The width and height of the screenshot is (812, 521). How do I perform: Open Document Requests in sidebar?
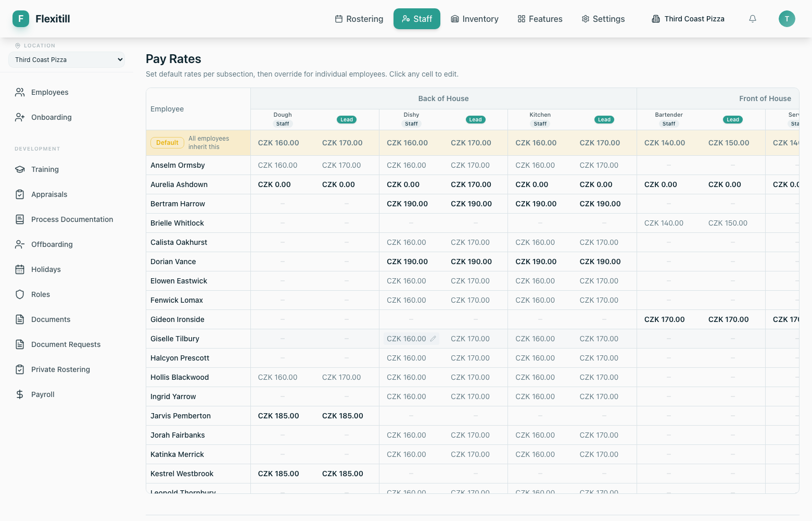[x=67, y=344]
